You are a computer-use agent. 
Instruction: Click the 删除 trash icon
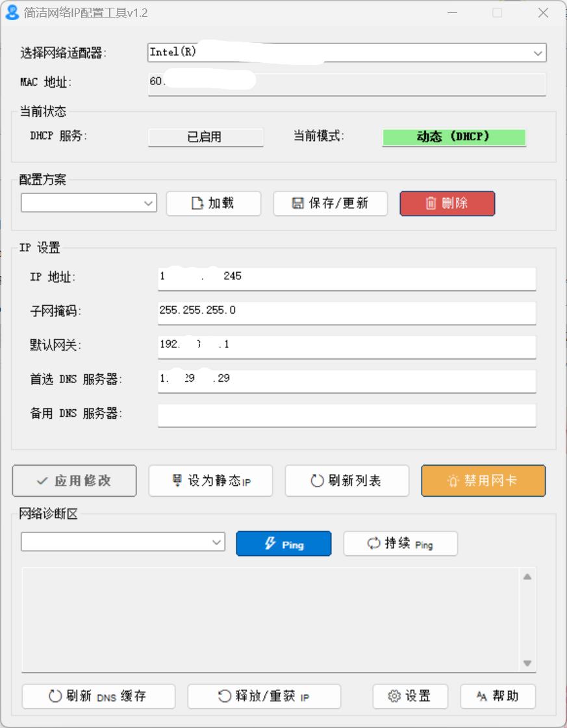[431, 203]
